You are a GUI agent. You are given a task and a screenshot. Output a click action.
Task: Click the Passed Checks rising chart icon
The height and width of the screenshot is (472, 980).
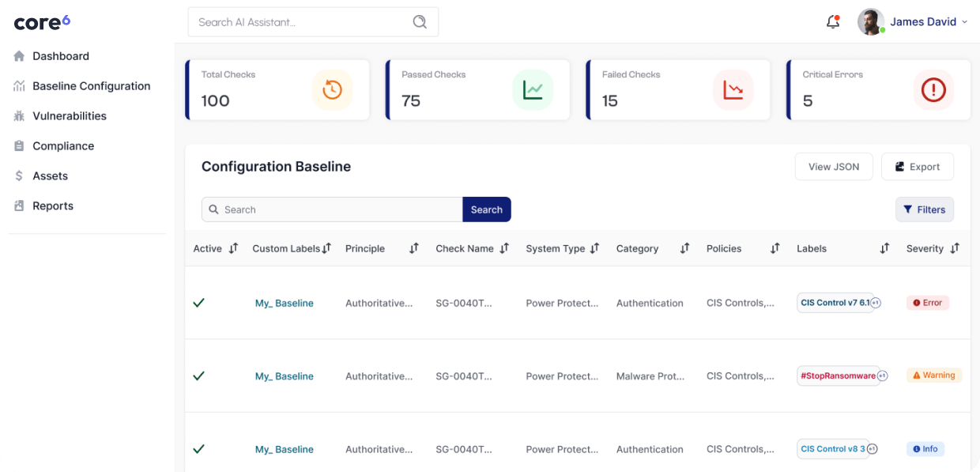(x=533, y=89)
